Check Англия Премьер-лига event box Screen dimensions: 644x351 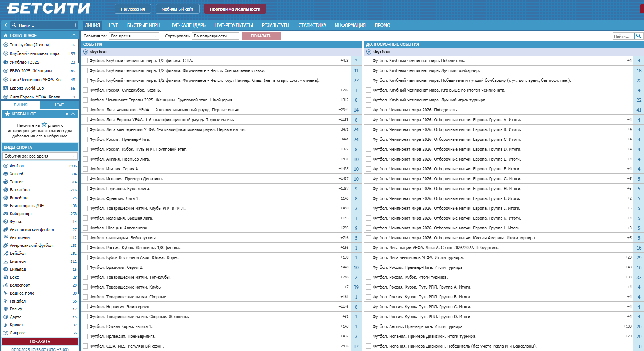(85, 159)
